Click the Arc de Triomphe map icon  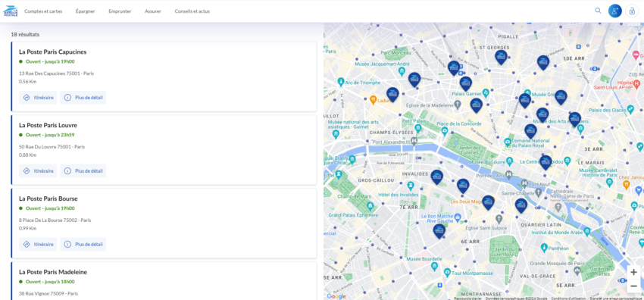(340, 83)
